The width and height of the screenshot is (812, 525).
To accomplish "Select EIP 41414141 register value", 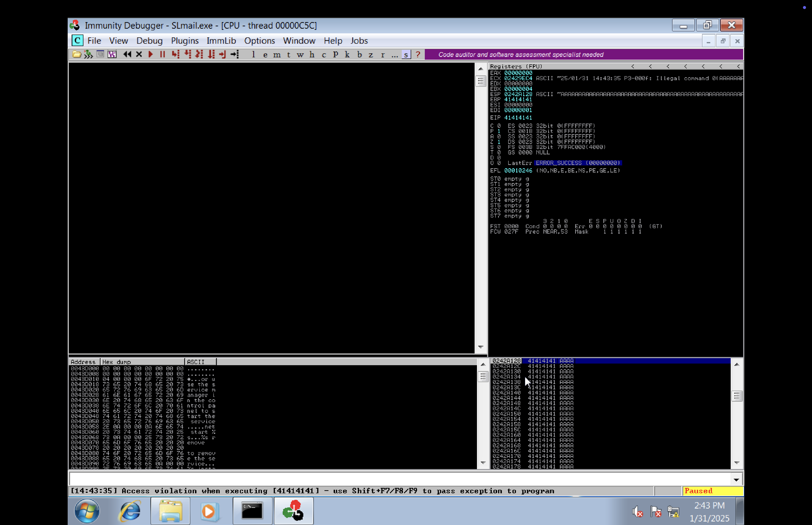I will click(518, 118).
